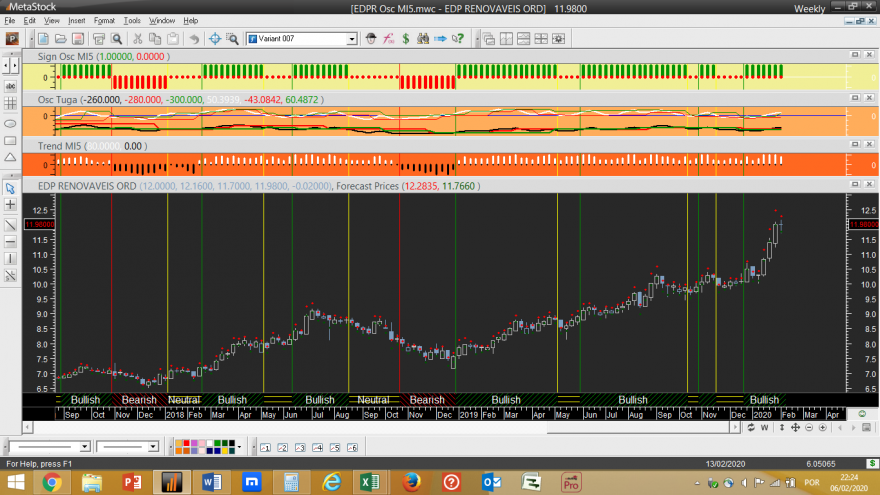Viewport: 880px width, 495px height.
Task: Click the W weekly periodicity button
Action: pyautogui.click(x=764, y=428)
